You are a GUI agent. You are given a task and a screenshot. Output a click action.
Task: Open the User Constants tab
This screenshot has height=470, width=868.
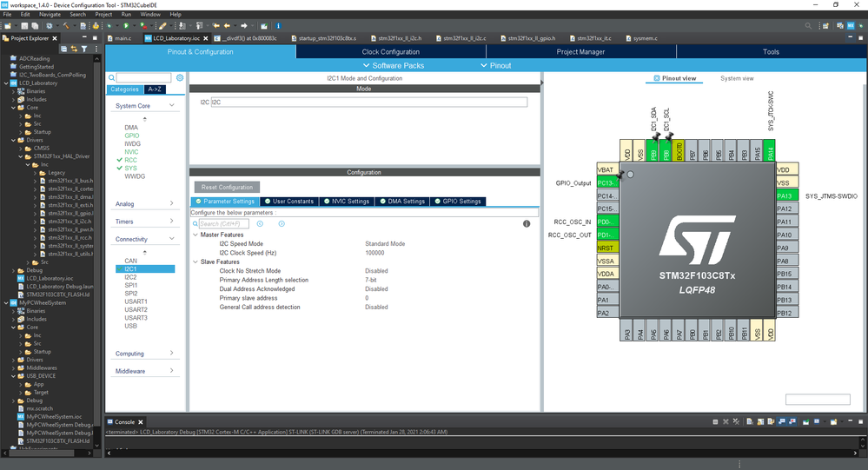point(289,201)
